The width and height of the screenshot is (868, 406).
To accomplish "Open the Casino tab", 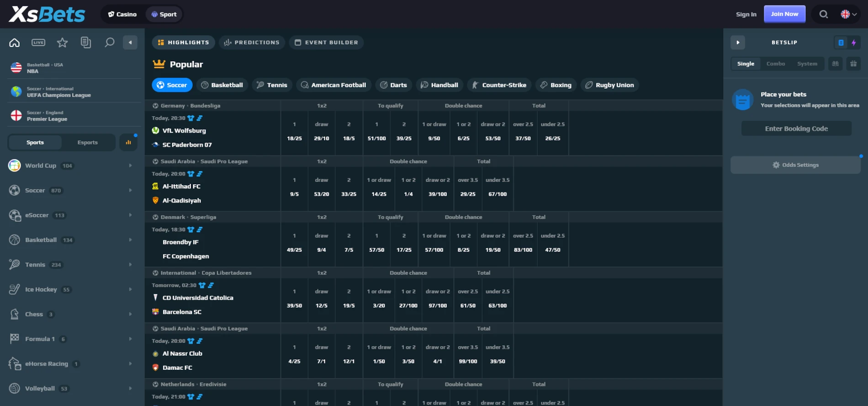I will pos(122,14).
